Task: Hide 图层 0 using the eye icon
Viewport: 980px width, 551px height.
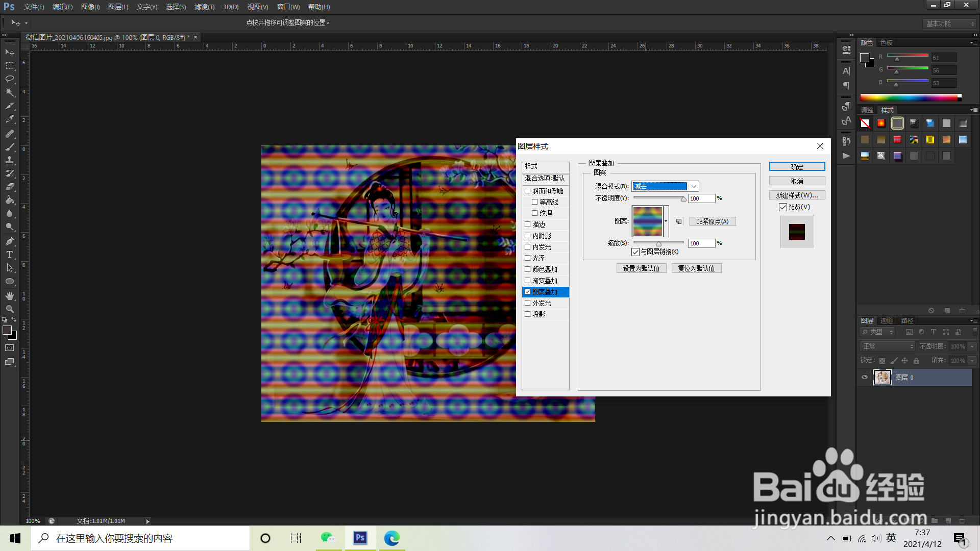Action: [x=865, y=378]
